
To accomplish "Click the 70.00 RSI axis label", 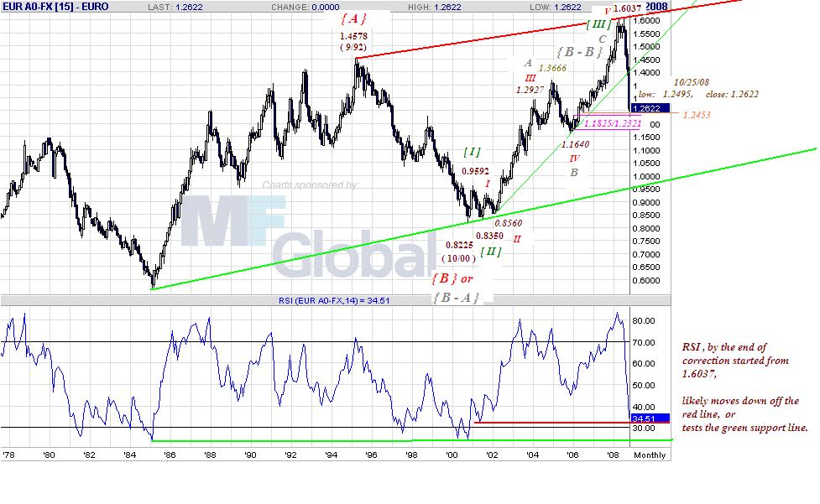I will click(644, 343).
